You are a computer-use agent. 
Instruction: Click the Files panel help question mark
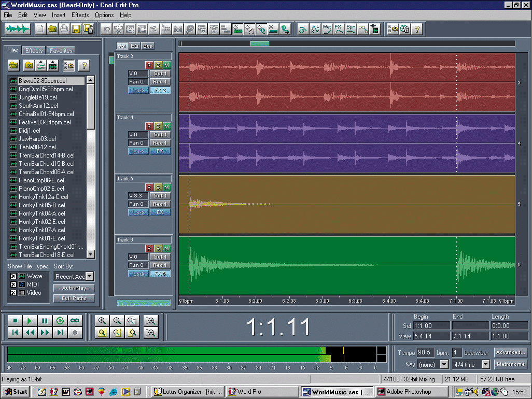[x=84, y=65]
